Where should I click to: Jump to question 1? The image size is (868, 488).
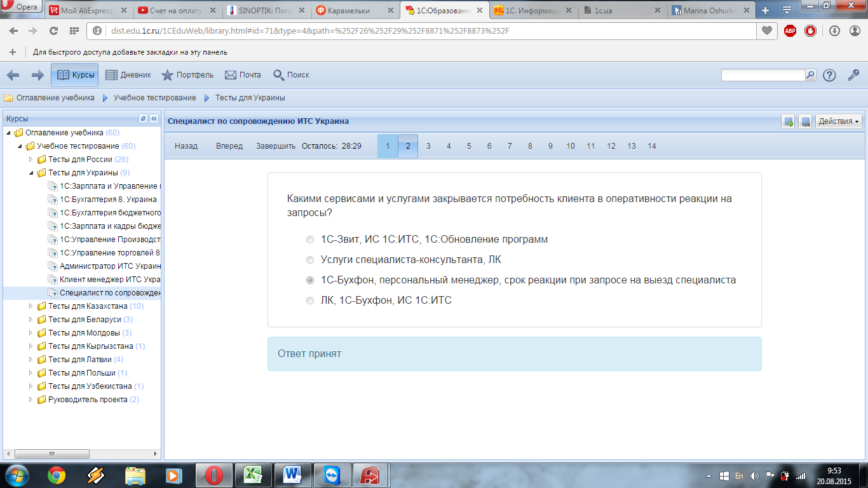pyautogui.click(x=388, y=146)
